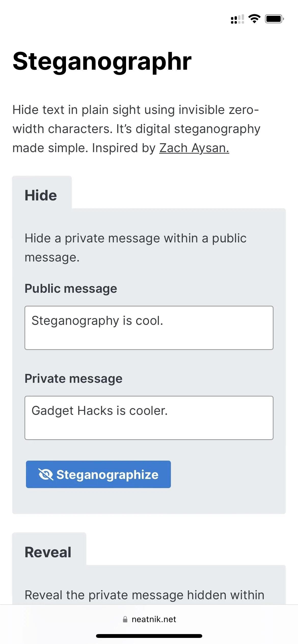Viewport: 298px width, 644px height.
Task: Click the Public message field label
Action: (x=71, y=288)
